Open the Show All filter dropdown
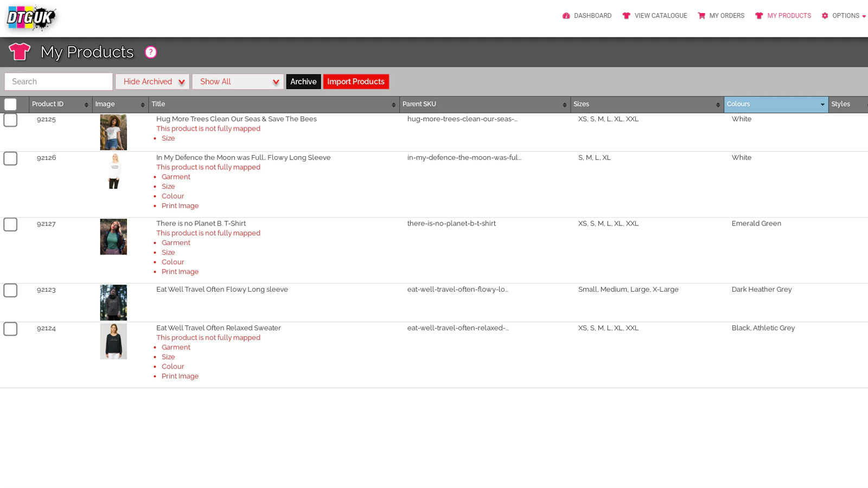Image resolution: width=868 pixels, height=488 pixels. (238, 82)
